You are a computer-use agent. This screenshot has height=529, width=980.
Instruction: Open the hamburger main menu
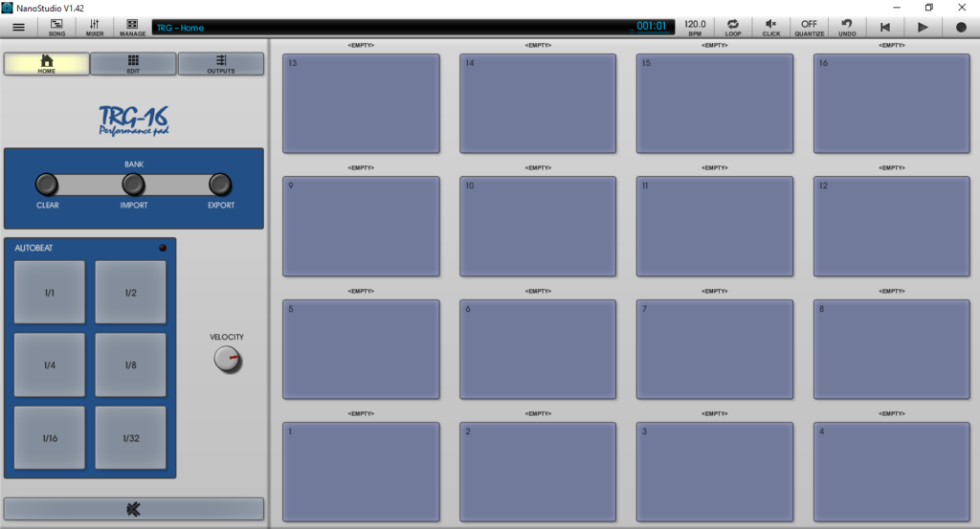(19, 27)
